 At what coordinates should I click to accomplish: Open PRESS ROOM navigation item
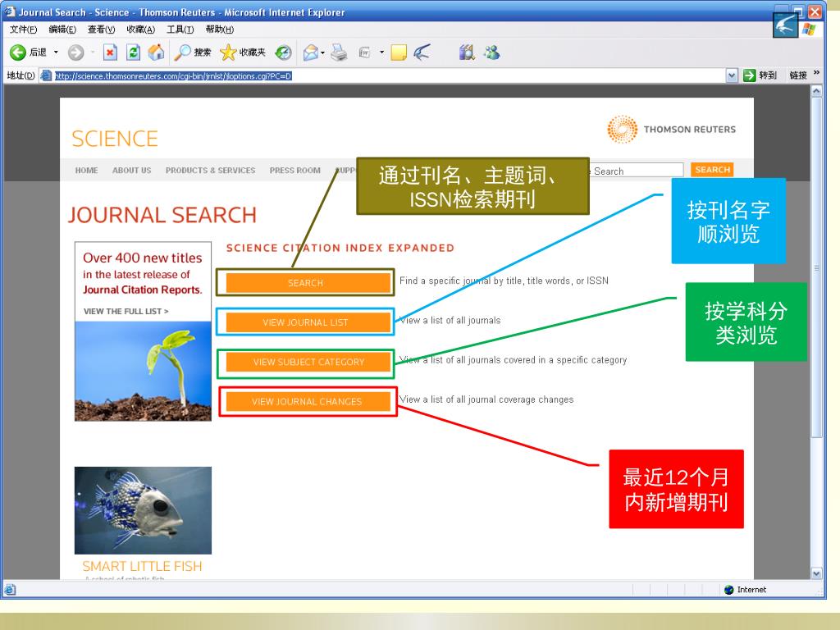tap(295, 171)
